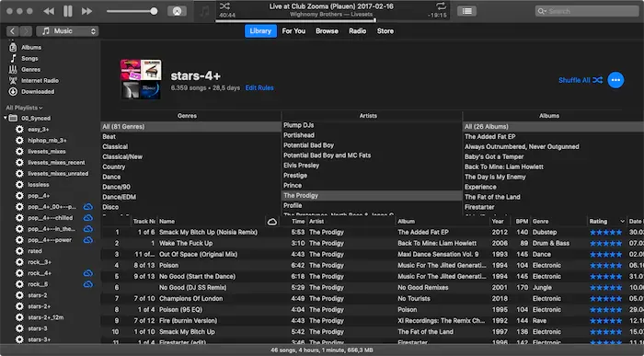This screenshot has width=644, height=356.
Task: Open the easy_3+ smart playlist
Action: pyautogui.click(x=39, y=130)
